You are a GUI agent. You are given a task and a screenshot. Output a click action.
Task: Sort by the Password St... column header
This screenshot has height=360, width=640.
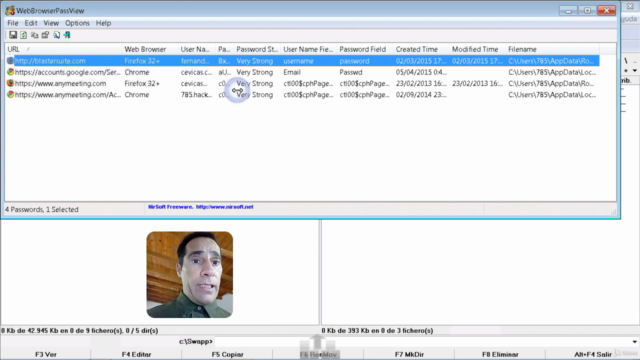[258, 49]
